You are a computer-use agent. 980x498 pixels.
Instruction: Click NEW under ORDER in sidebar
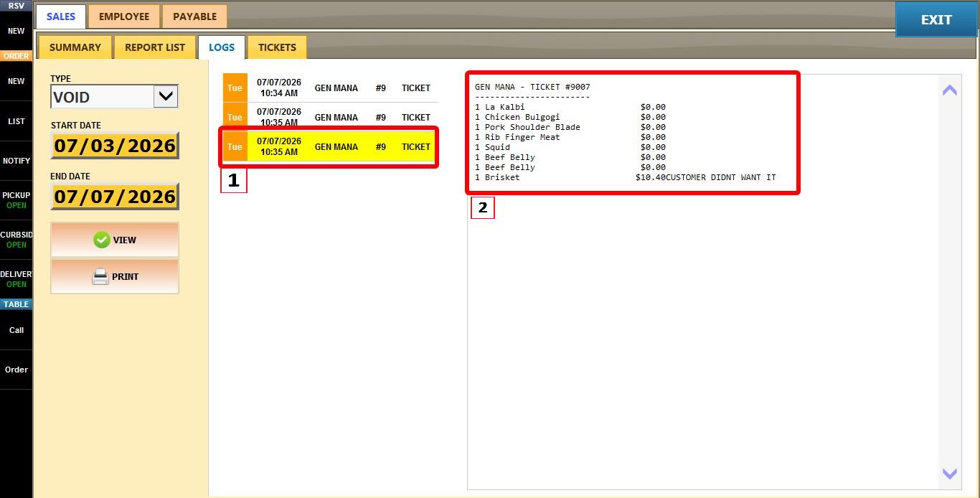pyautogui.click(x=16, y=81)
